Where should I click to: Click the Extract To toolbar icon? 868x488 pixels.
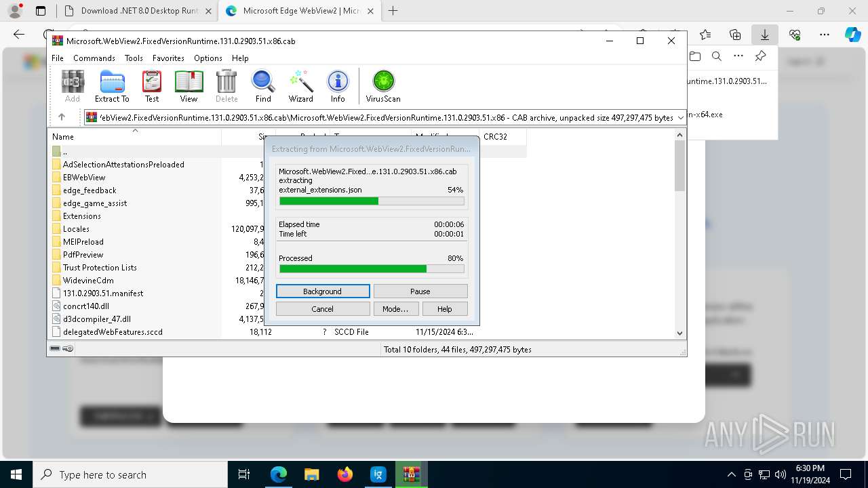click(x=112, y=86)
